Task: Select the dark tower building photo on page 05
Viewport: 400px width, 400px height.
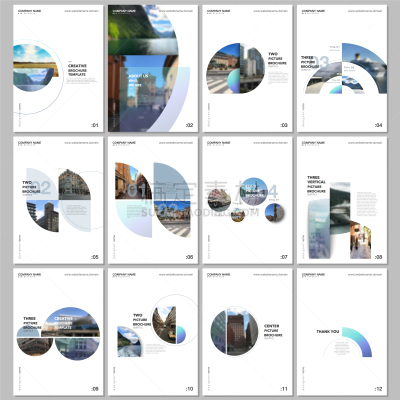Action: pos(43,216)
